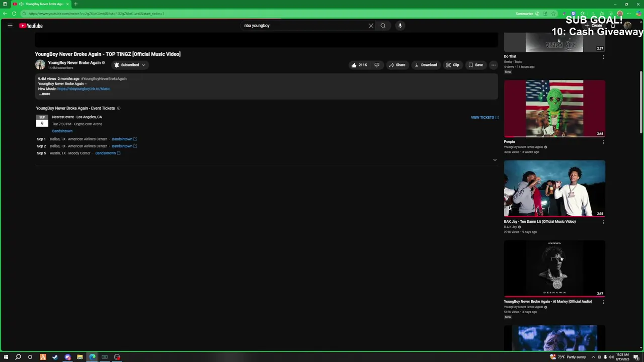
Task: Open more actions ellipsis beside Save
Action: (x=494, y=65)
